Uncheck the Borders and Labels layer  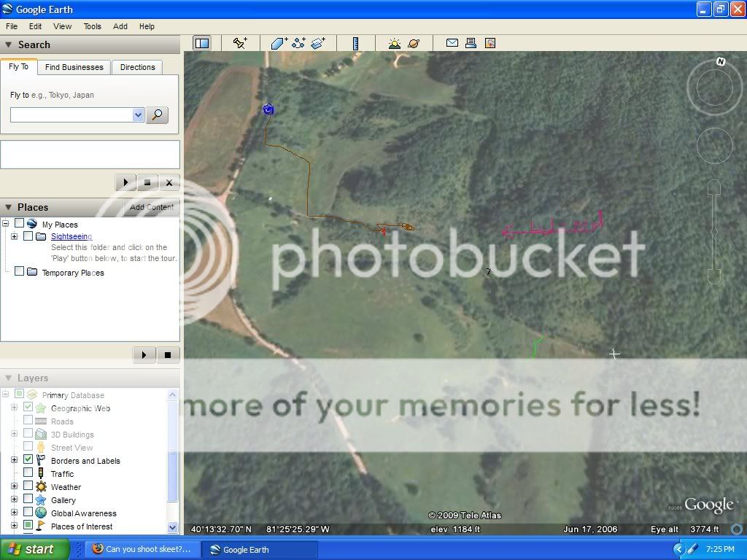(x=28, y=459)
